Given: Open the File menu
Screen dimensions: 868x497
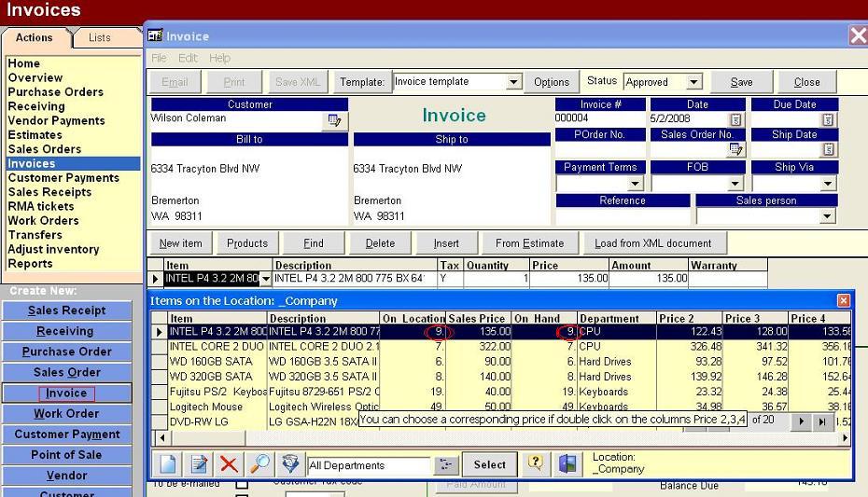Looking at the screenshot, I should click(x=159, y=58).
